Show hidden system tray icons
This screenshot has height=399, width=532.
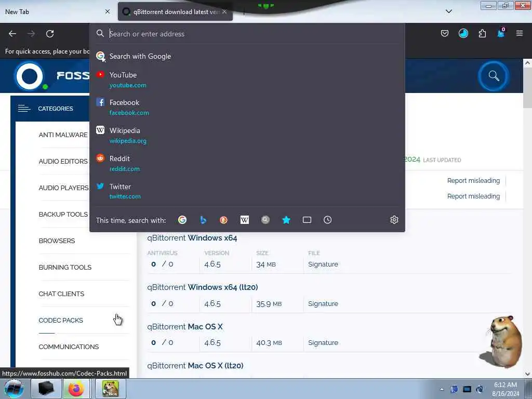[442, 390]
